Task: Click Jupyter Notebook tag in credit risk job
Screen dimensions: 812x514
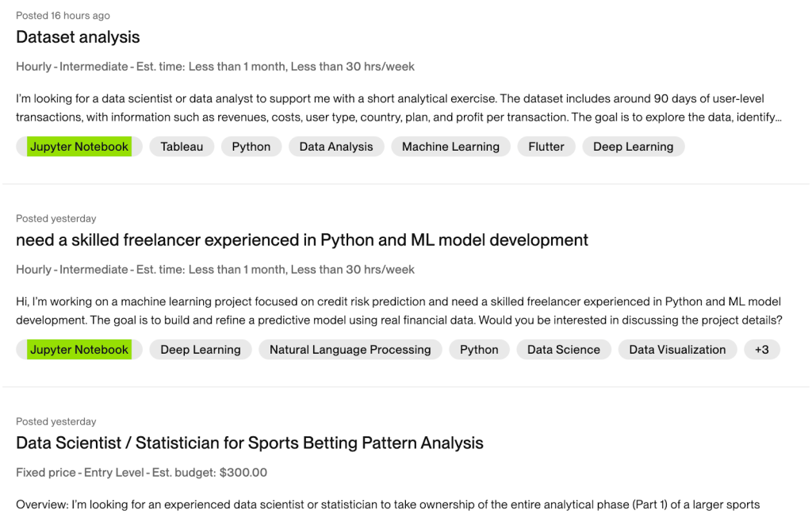Action: [x=79, y=350]
